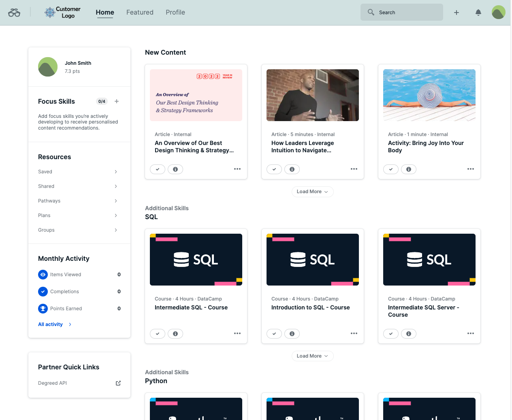Image resolution: width=512 pixels, height=420 pixels.
Task: Open more options for Intermediate SQL Server card
Action: (471, 333)
